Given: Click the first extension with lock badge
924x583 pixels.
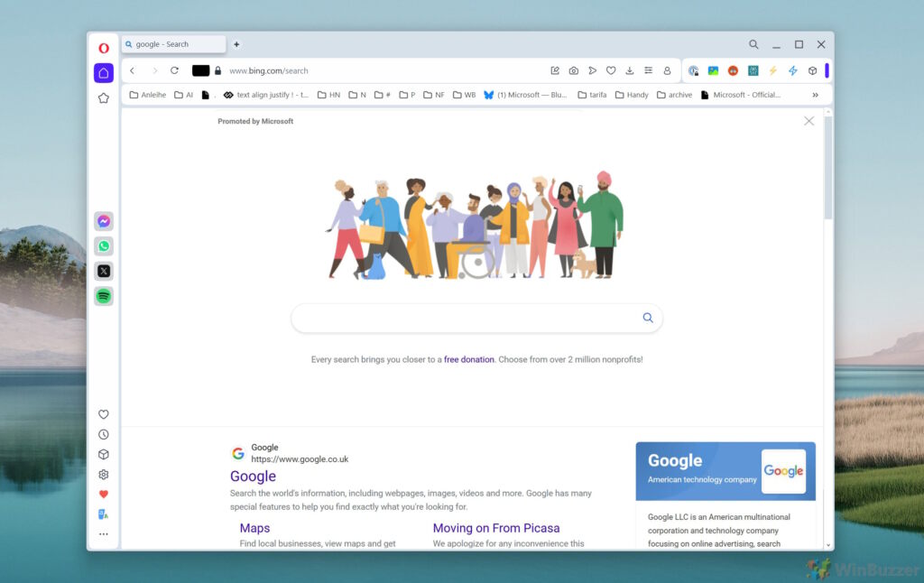Looking at the screenshot, I should coord(694,70).
